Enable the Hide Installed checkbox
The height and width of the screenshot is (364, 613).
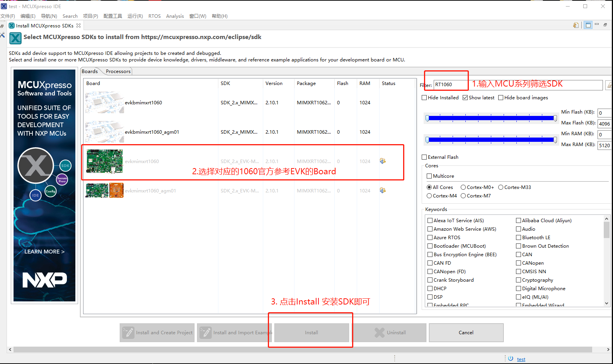(x=424, y=98)
